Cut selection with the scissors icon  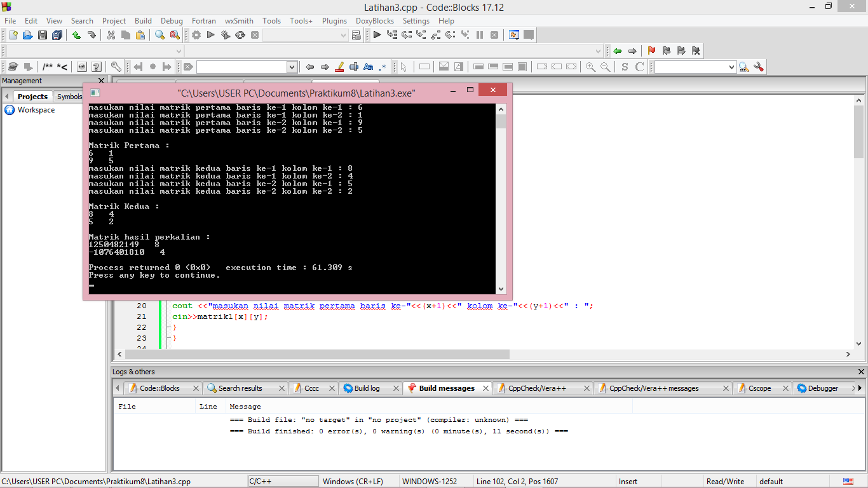(111, 35)
